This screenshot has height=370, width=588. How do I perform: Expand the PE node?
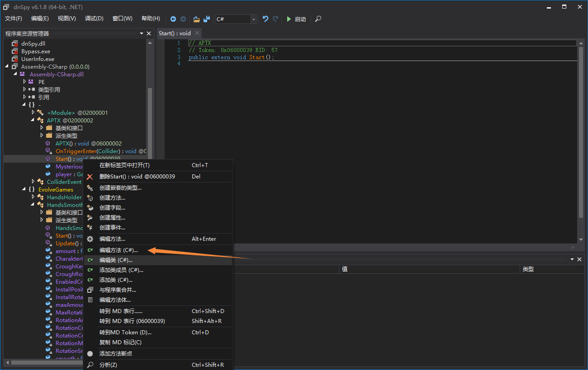click(x=24, y=82)
